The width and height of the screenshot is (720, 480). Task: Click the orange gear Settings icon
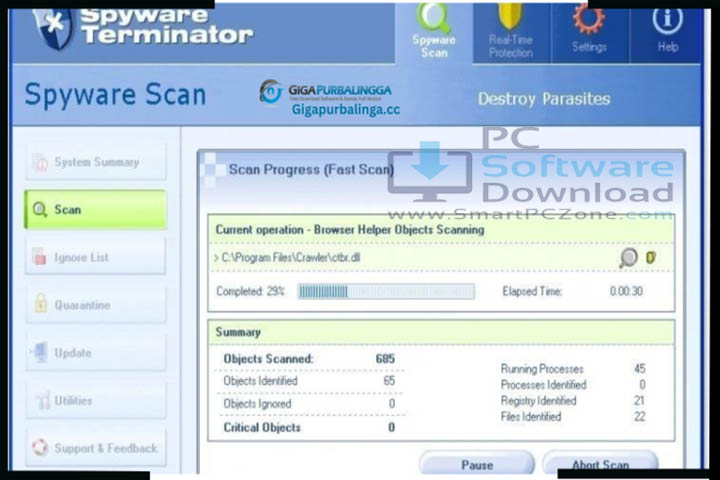588,18
